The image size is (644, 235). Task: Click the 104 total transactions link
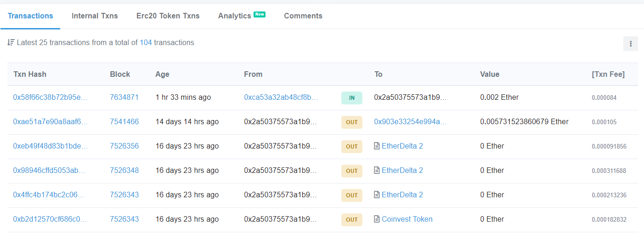[x=146, y=42]
